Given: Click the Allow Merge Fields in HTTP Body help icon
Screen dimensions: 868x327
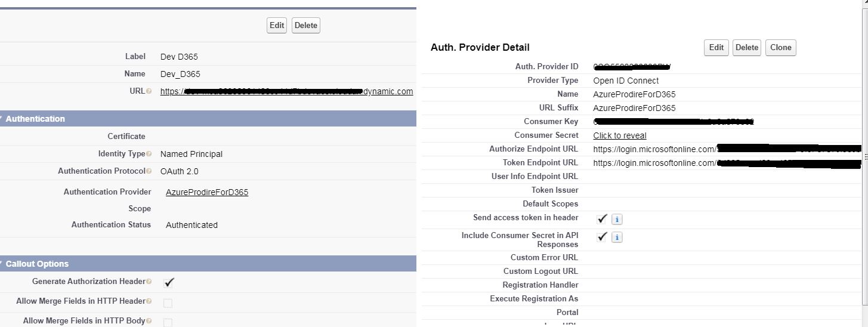Looking at the screenshot, I should [x=149, y=321].
